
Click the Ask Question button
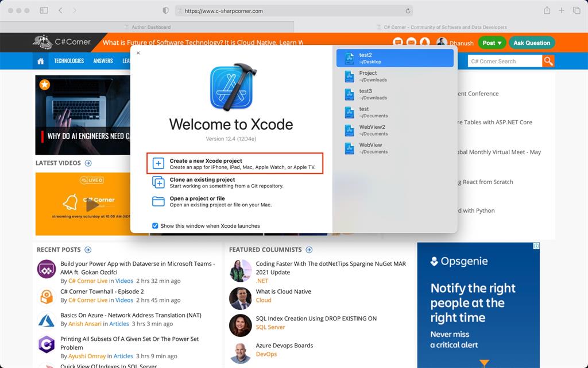[x=532, y=43]
